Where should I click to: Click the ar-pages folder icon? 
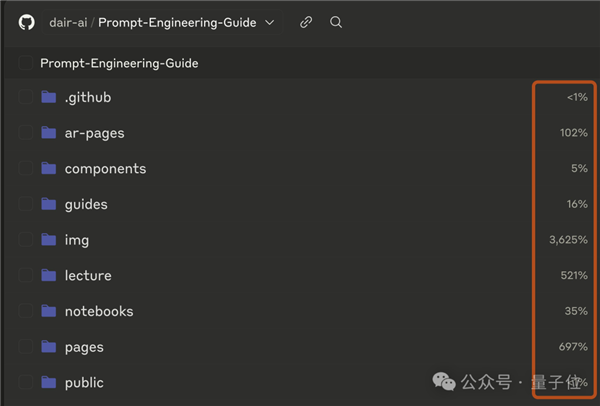[49, 133]
